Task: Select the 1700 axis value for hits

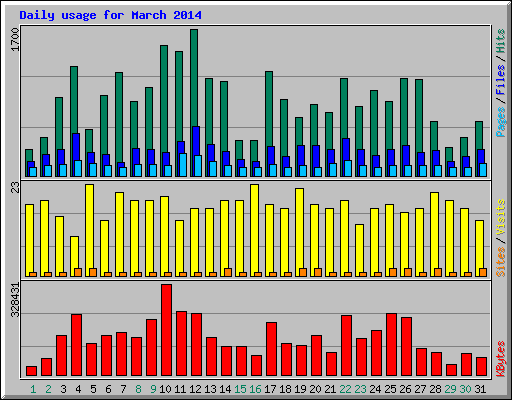Action: pos(15,39)
